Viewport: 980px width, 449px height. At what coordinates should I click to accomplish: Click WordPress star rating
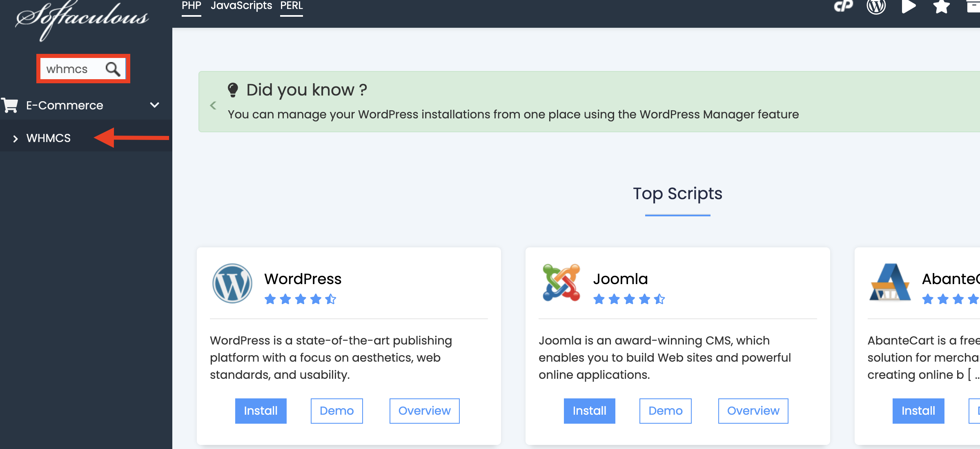point(300,299)
